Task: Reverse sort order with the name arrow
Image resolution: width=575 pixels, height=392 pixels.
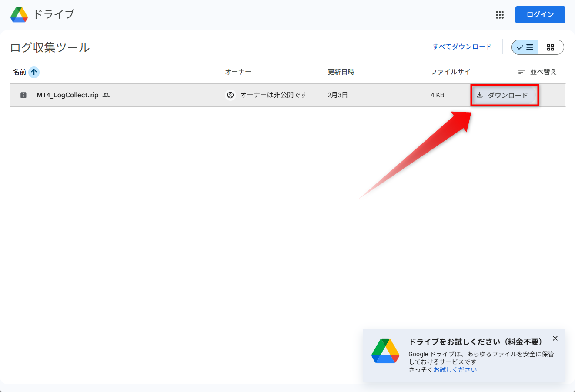Action: (x=34, y=72)
